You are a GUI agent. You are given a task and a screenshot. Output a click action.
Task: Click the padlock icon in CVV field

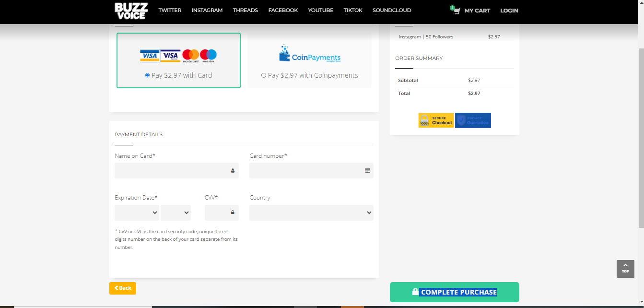(233, 212)
